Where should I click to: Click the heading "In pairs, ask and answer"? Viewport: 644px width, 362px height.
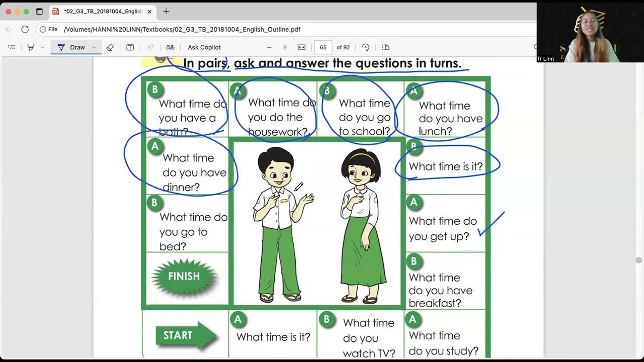point(322,63)
